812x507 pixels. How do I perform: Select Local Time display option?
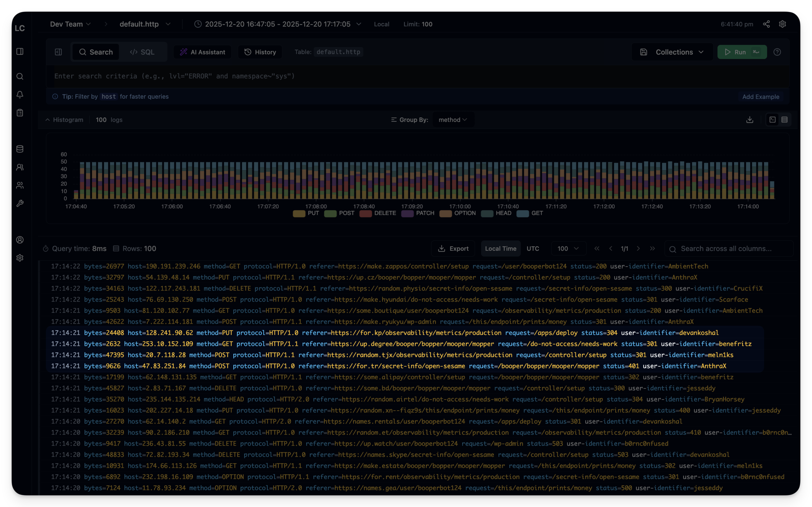pyautogui.click(x=500, y=249)
